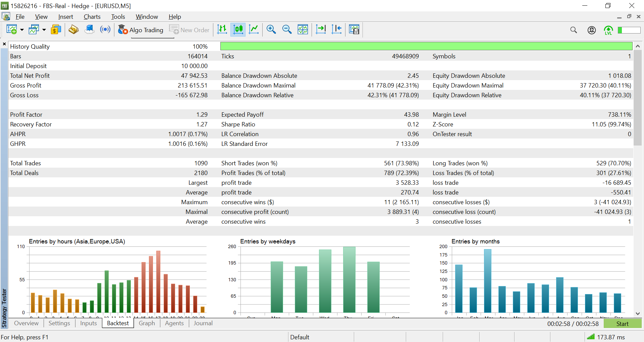Switch to the Overview tab
This screenshot has width=644, height=342.
tap(26, 323)
